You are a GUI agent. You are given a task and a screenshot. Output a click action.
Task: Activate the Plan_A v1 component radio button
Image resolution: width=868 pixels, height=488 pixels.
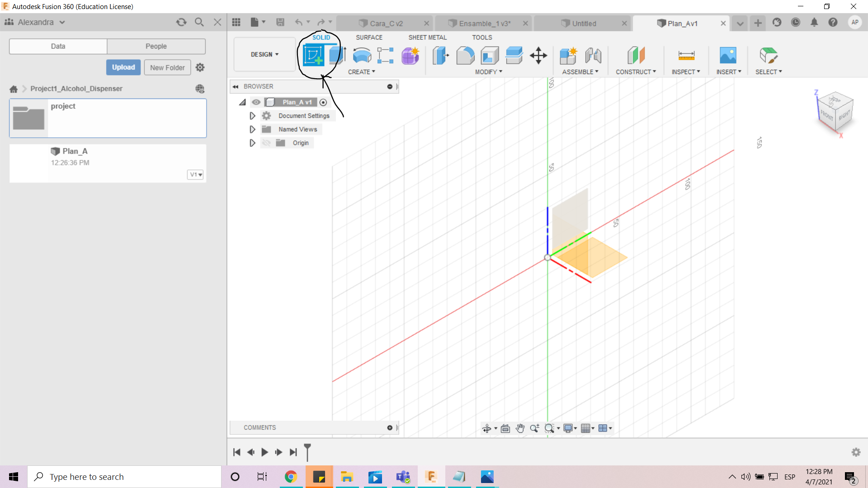point(323,102)
